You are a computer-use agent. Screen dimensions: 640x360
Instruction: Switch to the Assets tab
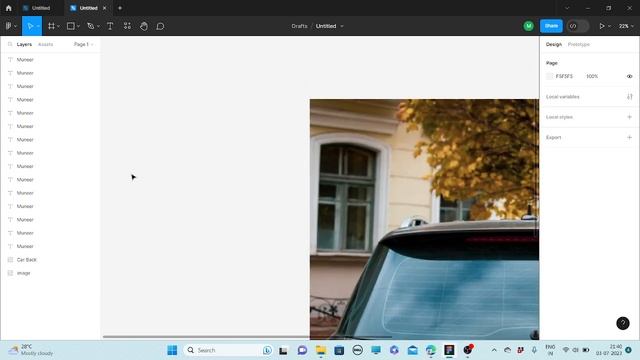pos(45,44)
